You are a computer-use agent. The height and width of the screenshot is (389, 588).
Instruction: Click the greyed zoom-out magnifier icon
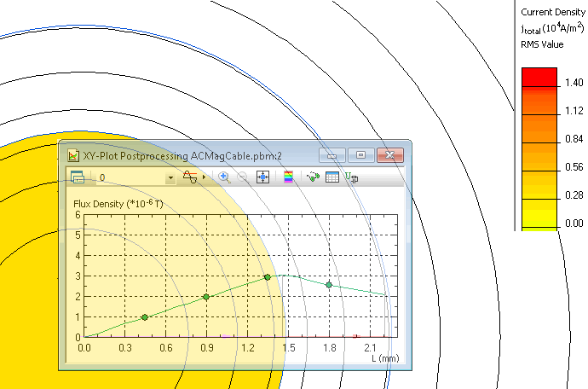[x=244, y=177]
